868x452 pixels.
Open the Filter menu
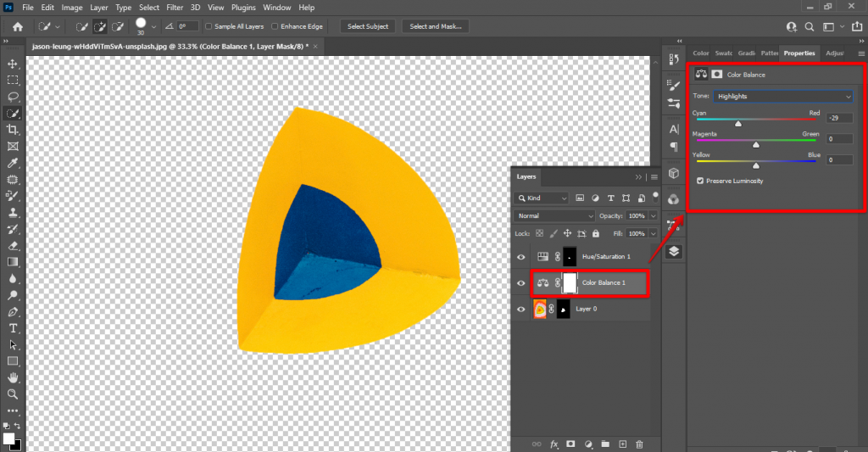coord(175,8)
